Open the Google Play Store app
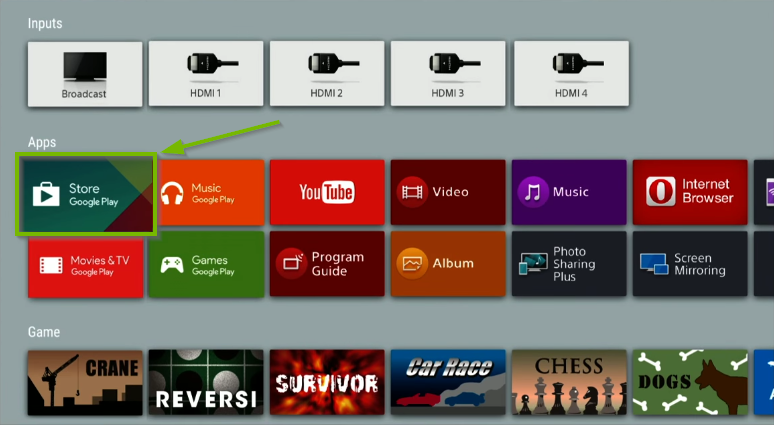The width and height of the screenshot is (774, 425). 86,194
